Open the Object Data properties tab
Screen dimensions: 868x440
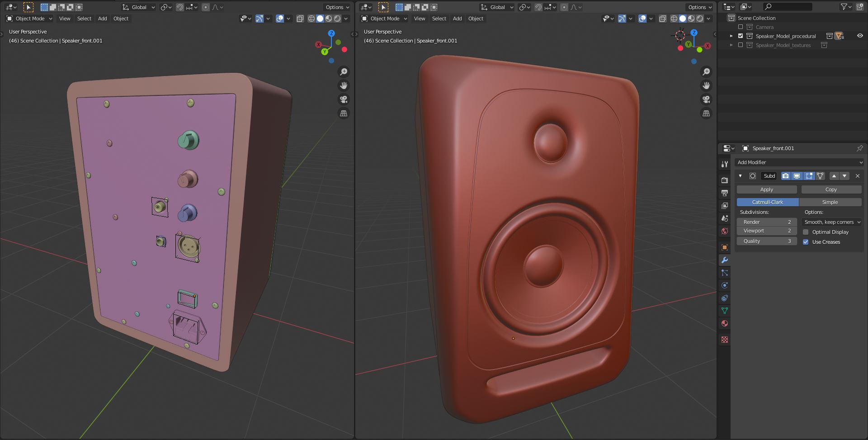(x=725, y=311)
